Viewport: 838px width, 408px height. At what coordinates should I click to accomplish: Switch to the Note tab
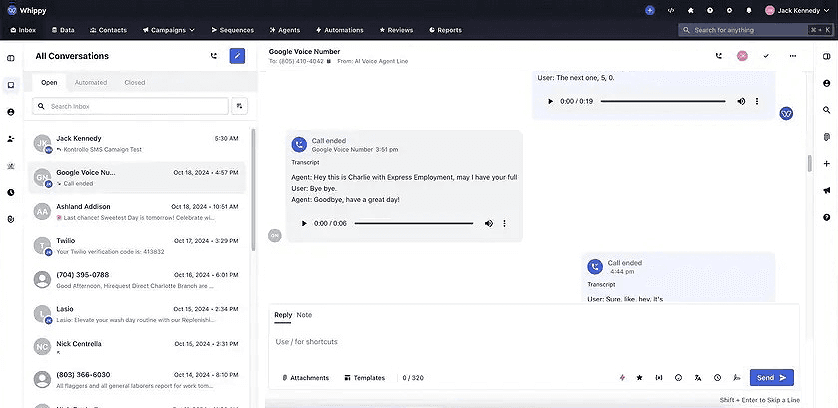click(304, 315)
